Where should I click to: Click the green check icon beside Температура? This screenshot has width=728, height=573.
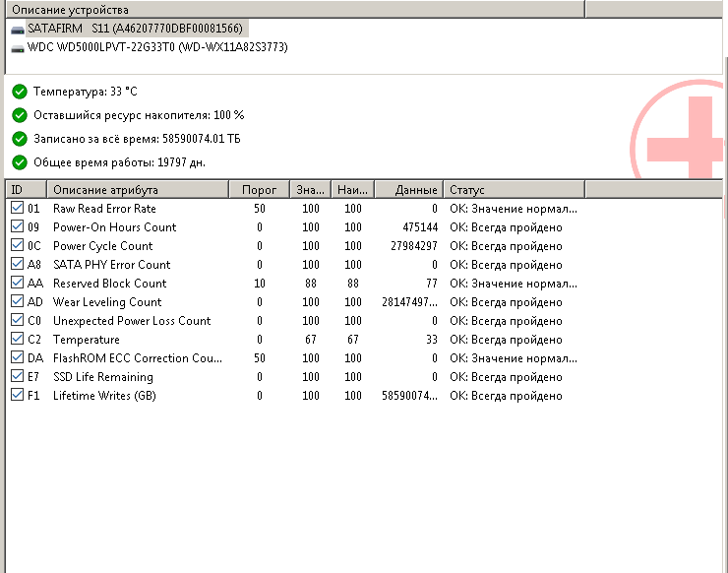pos(20,92)
